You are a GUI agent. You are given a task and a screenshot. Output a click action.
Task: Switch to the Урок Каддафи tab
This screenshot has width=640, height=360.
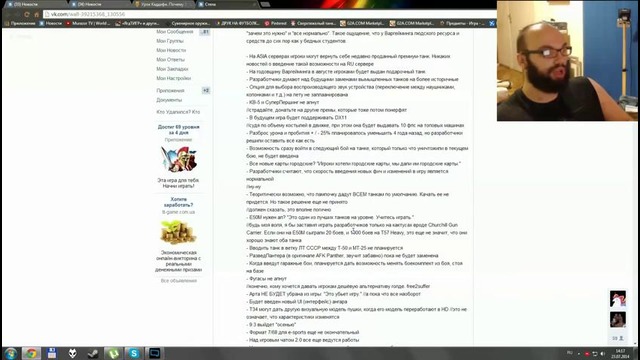coord(163,4)
